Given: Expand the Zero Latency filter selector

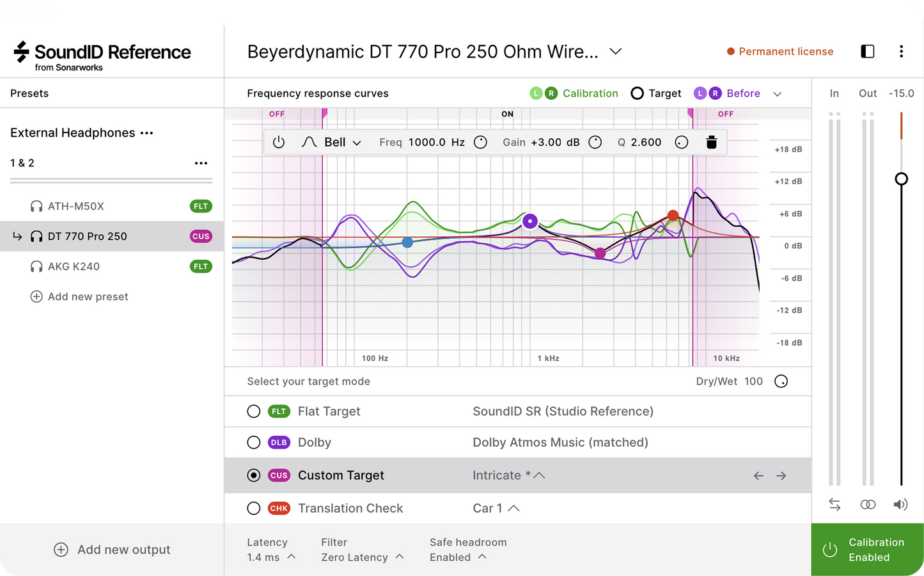Looking at the screenshot, I should tap(363, 557).
